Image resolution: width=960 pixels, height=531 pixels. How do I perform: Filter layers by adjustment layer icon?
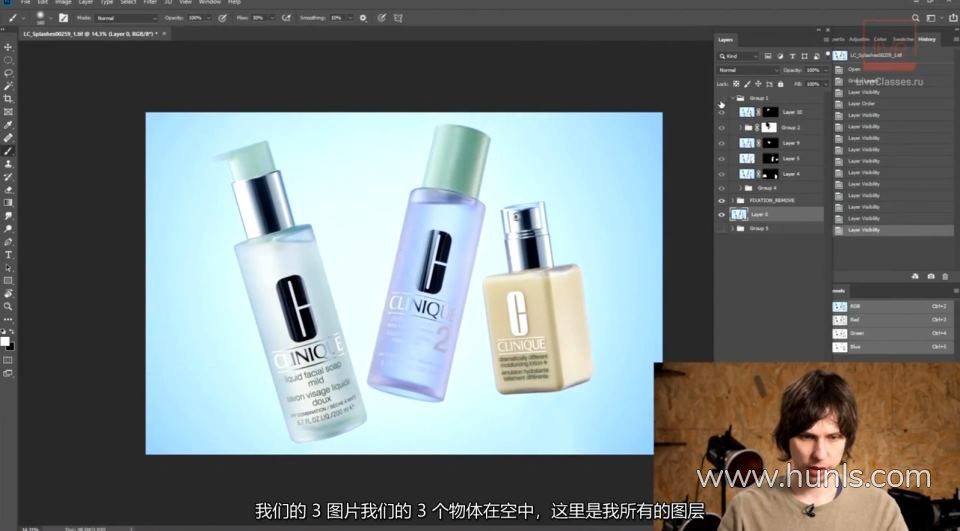click(x=780, y=56)
